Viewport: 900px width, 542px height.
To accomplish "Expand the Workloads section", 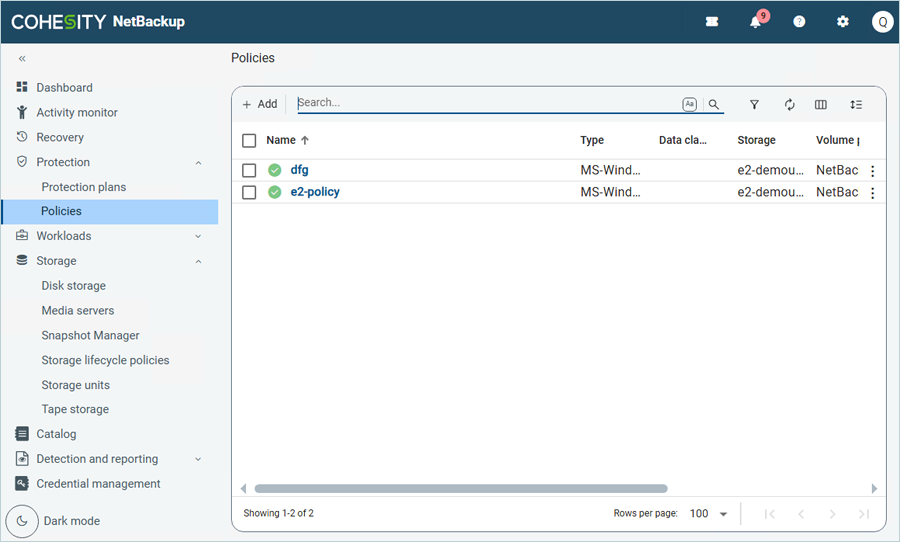I will coord(198,236).
